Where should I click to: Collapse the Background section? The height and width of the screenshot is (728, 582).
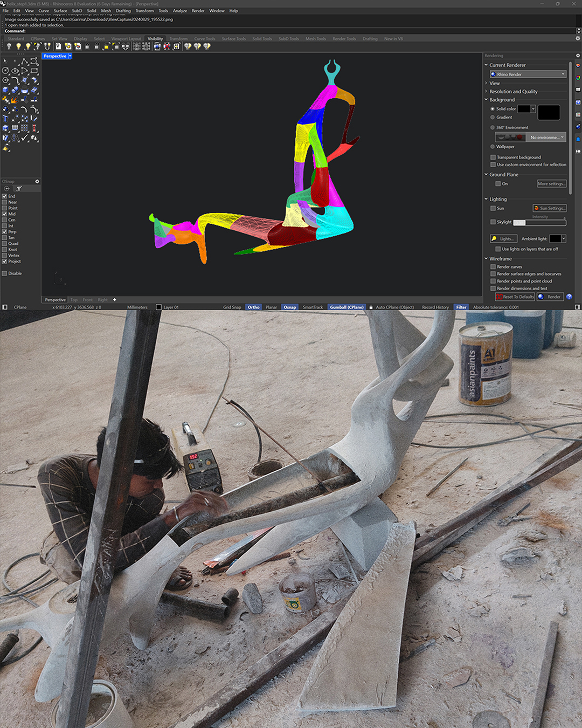(486, 99)
